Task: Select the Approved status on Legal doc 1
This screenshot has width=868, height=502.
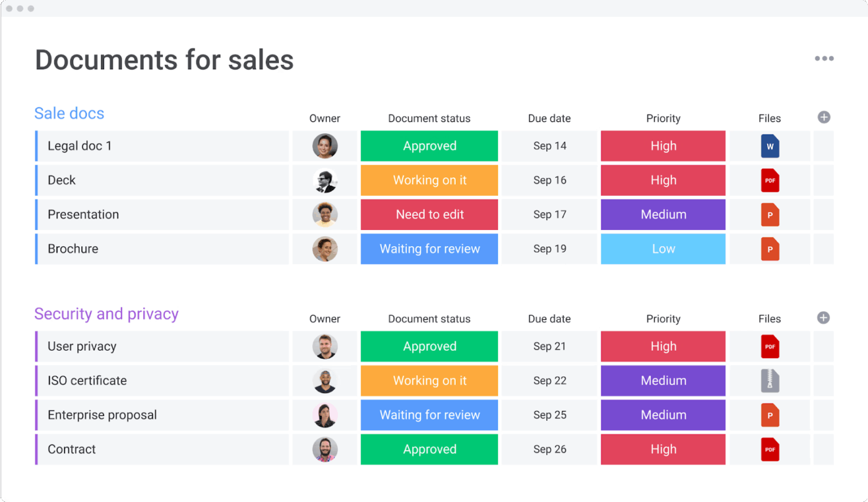Action: click(429, 146)
